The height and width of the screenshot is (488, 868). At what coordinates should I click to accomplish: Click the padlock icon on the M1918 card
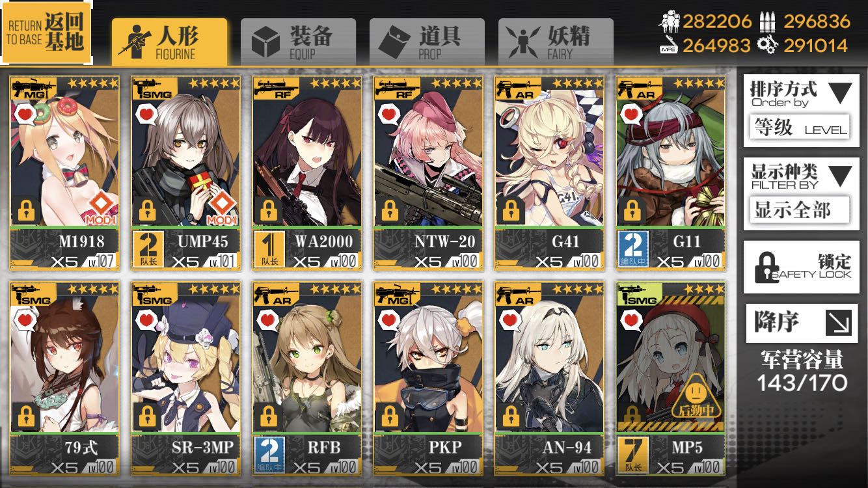pos(27,210)
